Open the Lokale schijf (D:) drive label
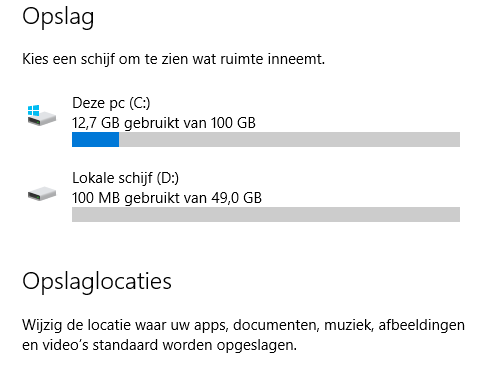Viewport: 481px width, 370px height. pyautogui.click(x=126, y=178)
